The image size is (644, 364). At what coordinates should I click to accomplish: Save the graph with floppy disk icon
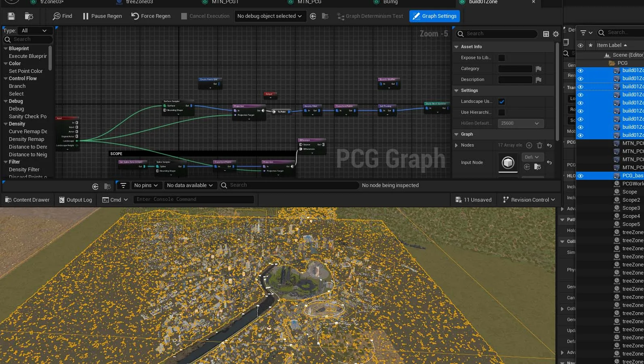point(11,16)
